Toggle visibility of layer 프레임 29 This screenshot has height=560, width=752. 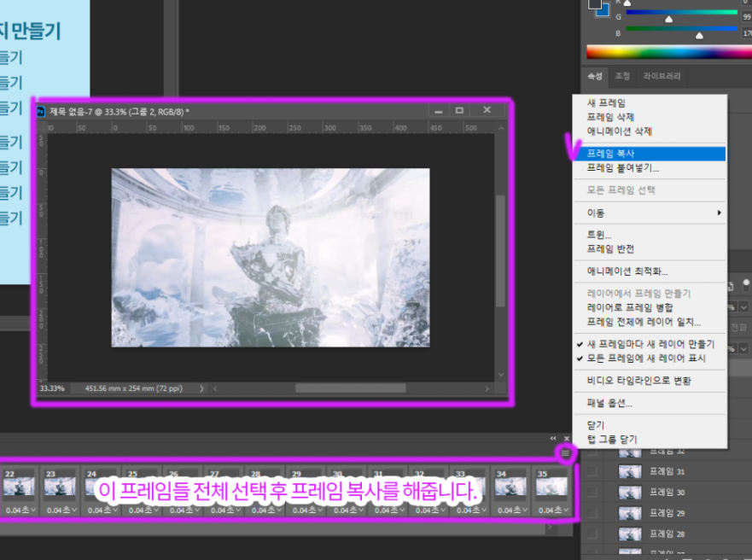(592, 513)
